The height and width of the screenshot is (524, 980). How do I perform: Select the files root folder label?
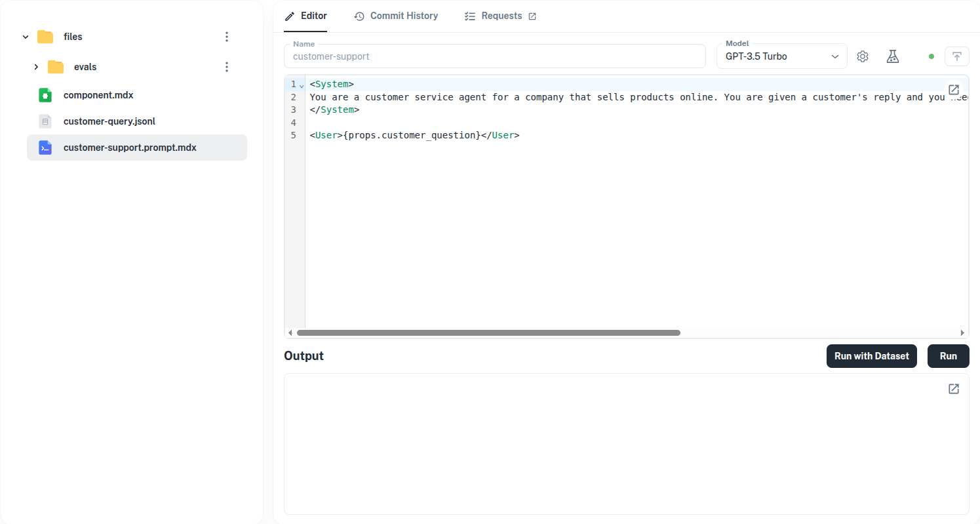point(73,37)
